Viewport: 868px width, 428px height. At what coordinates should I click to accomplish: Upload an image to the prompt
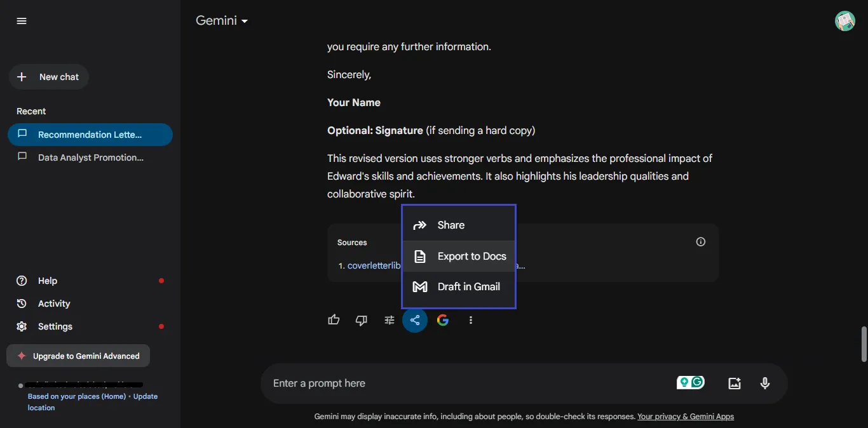click(735, 383)
